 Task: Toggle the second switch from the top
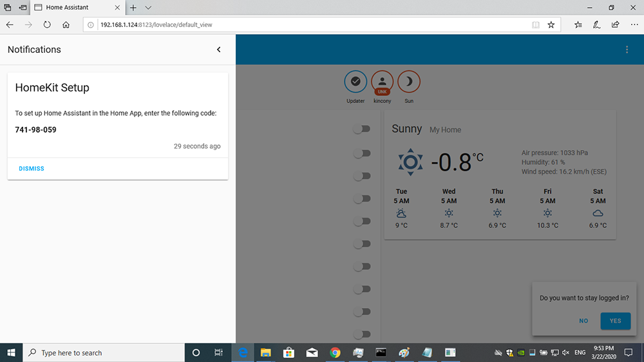363,153
